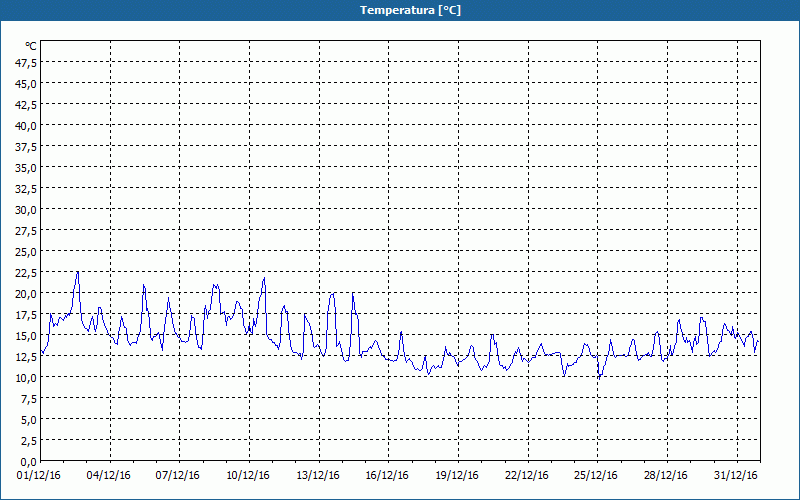Image resolution: width=800 pixels, height=500 pixels.
Task: Select the 22/12/16 date label
Action: click(x=527, y=476)
